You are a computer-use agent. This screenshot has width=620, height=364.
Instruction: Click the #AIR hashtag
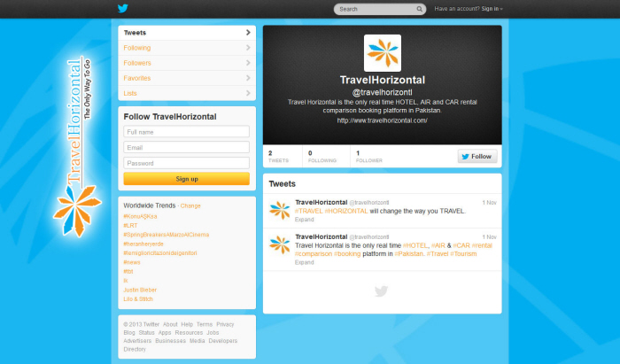click(x=438, y=245)
